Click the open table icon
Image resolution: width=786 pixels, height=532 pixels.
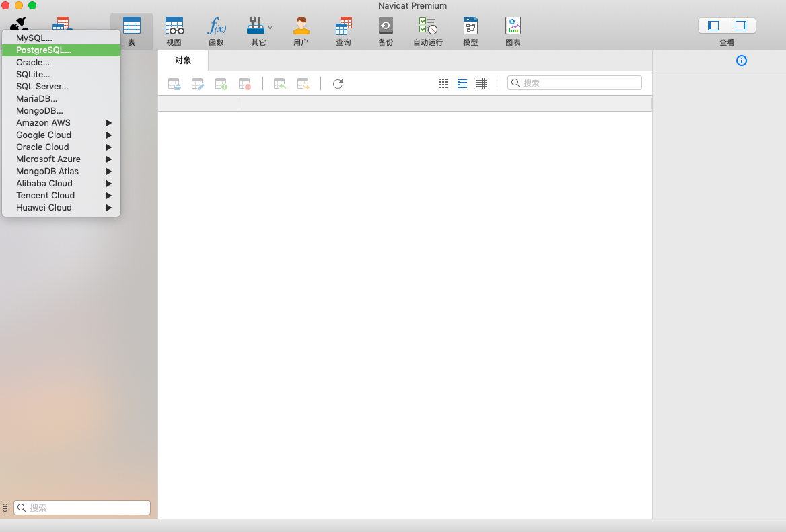174,83
